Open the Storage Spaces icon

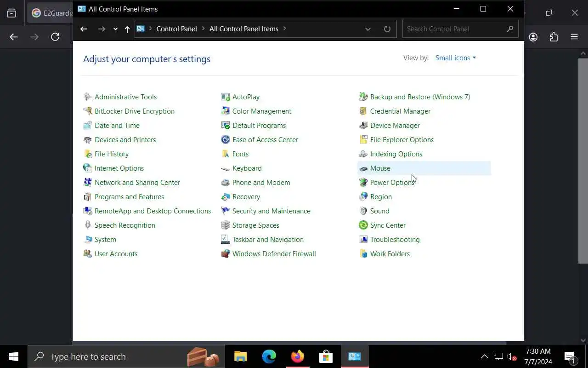(x=226, y=225)
